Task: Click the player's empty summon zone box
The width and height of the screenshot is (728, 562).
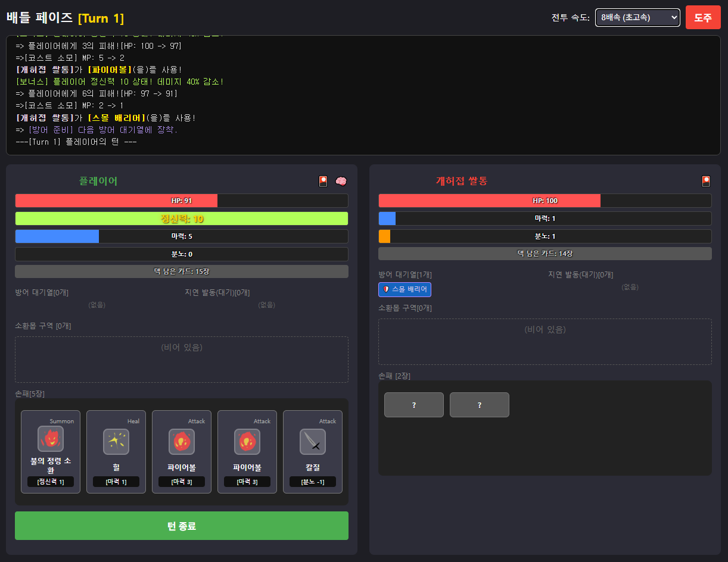Action: 182,360
